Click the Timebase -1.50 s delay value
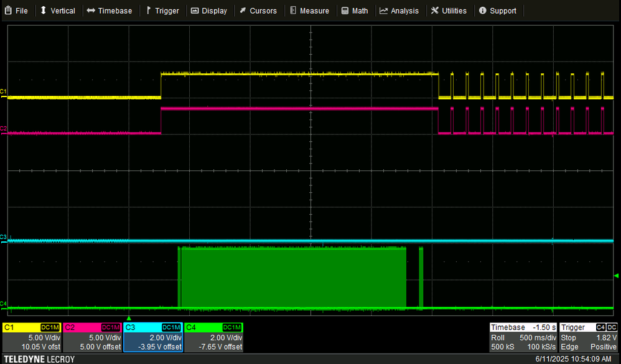Image resolution: width=621 pixels, height=364 pixels. (x=544, y=327)
